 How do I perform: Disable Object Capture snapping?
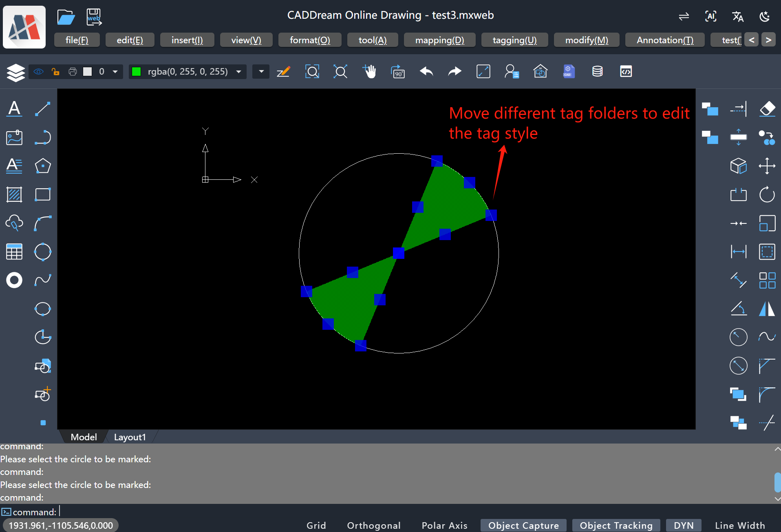click(523, 525)
